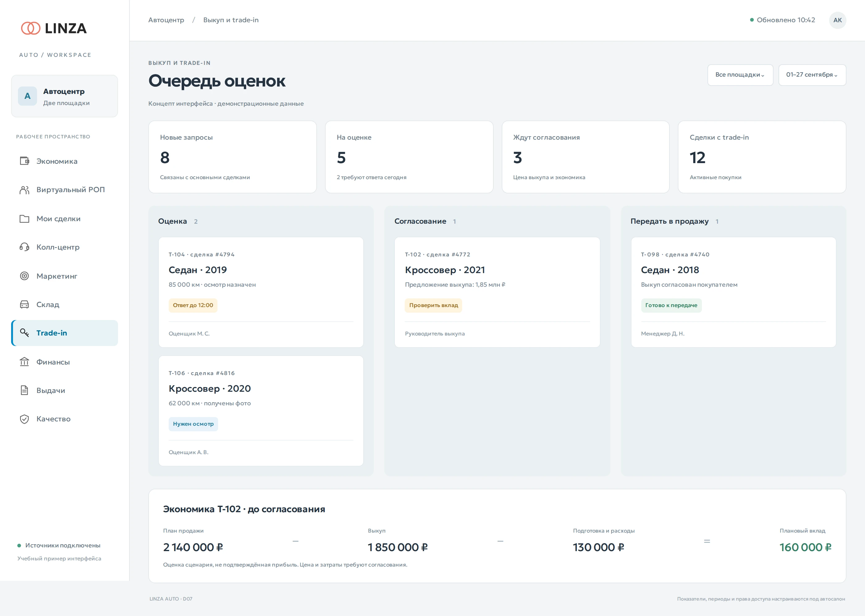
Task: Navigate to Маркетинг section
Action: 65,276
